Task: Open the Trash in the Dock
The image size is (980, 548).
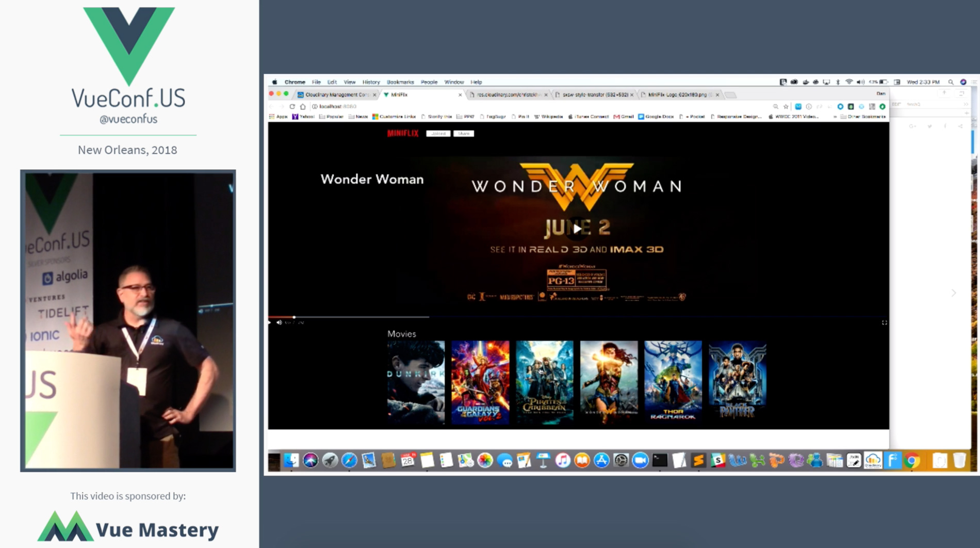Action: [959, 460]
